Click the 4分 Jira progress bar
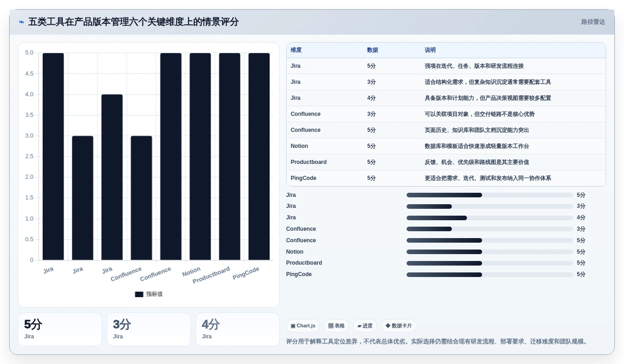The height and width of the screenshot is (364, 624). (490, 218)
